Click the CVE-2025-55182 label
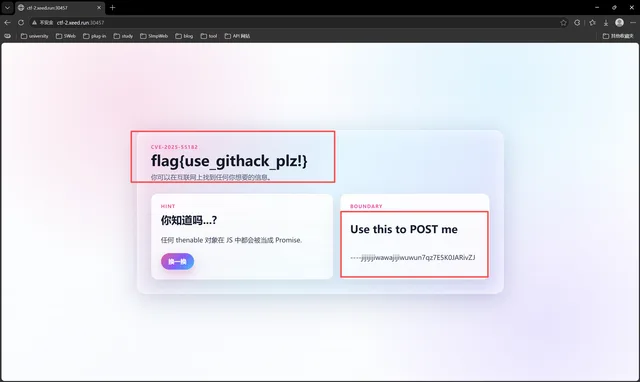The width and height of the screenshot is (640, 382). click(x=174, y=147)
